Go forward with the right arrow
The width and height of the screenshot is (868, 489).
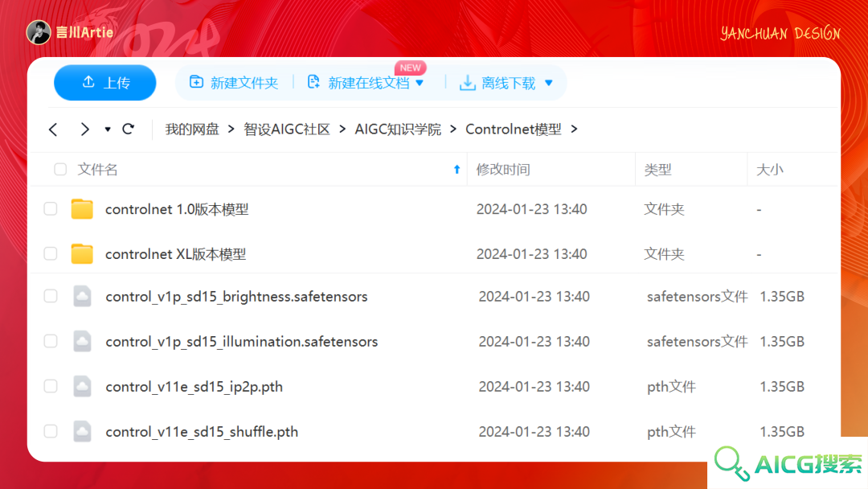tap(84, 129)
